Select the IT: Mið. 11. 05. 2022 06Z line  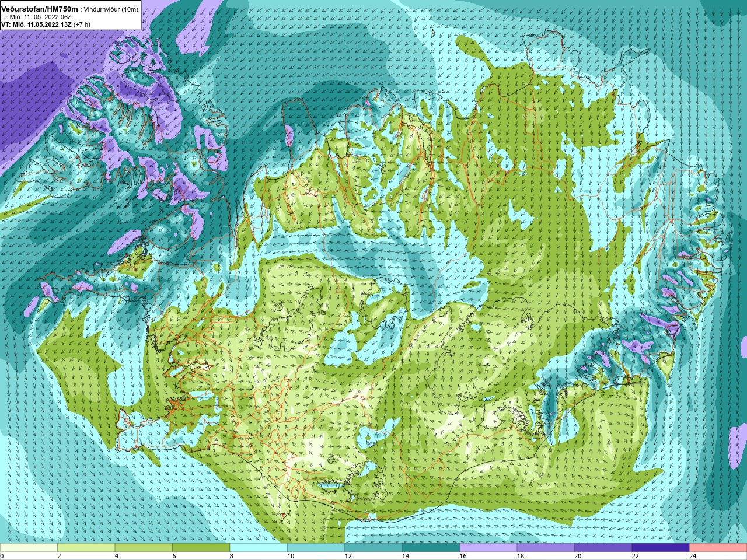pos(36,17)
